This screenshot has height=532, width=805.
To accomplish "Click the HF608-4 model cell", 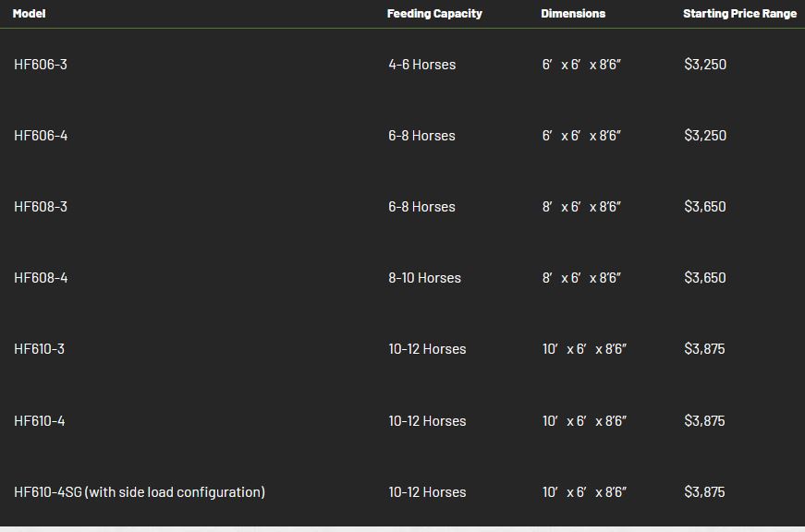I will (x=41, y=278).
